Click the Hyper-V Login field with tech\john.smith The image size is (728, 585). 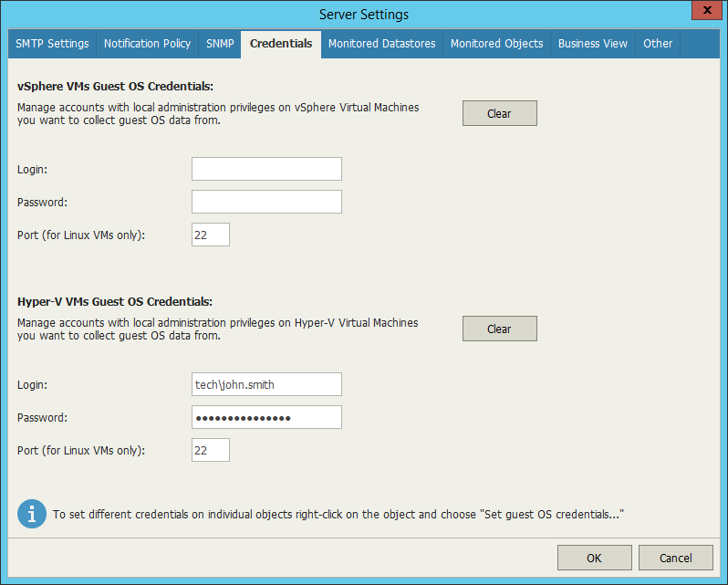click(x=266, y=384)
